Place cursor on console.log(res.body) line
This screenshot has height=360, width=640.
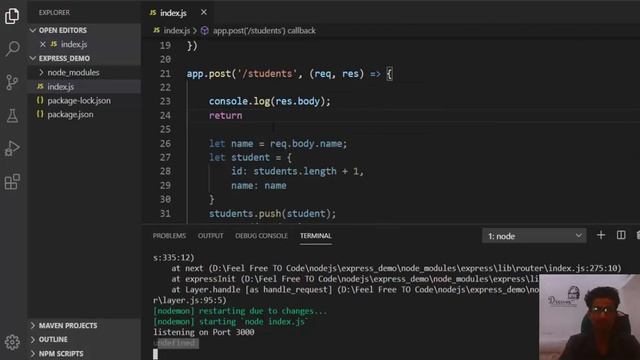[x=270, y=101]
